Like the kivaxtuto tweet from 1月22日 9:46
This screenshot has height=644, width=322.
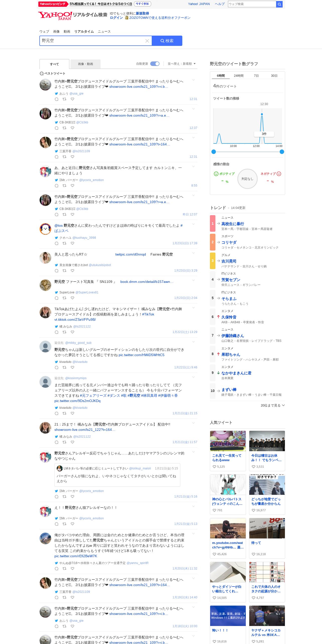click(72, 367)
